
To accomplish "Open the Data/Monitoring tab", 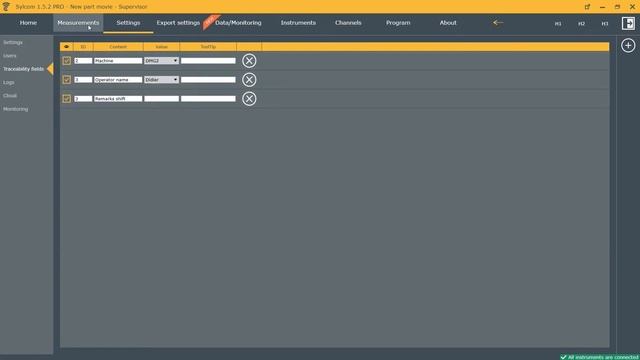I will (x=238, y=23).
